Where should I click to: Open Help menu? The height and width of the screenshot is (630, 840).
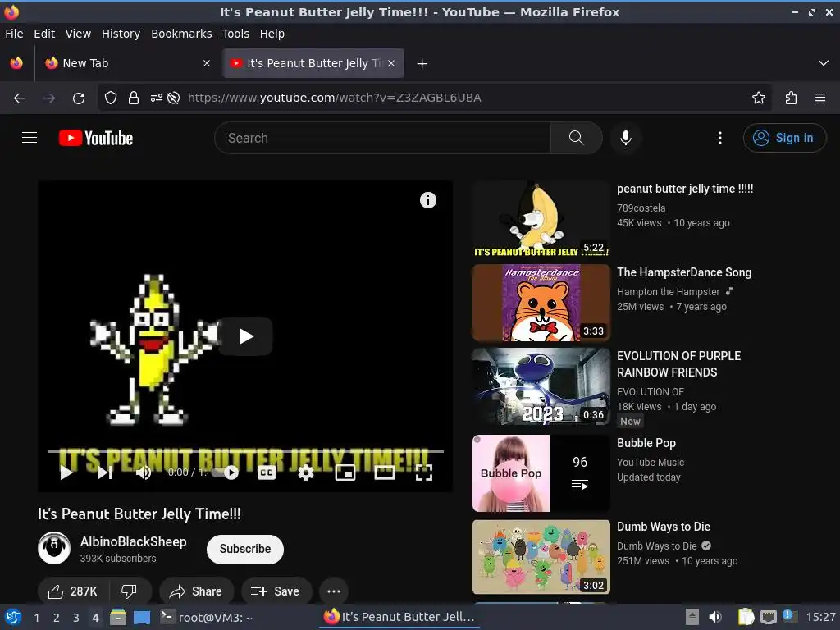point(272,34)
